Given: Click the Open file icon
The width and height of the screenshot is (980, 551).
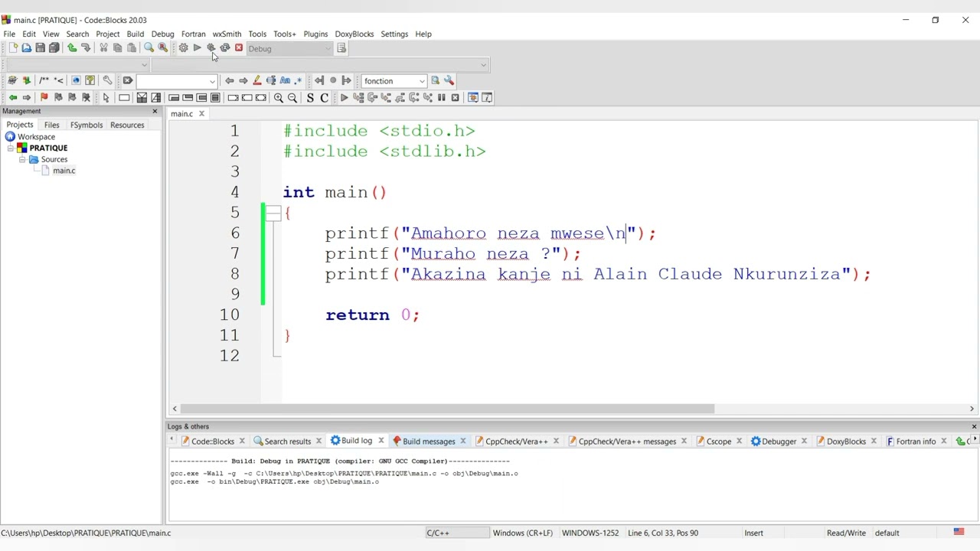Looking at the screenshot, I should point(26,48).
